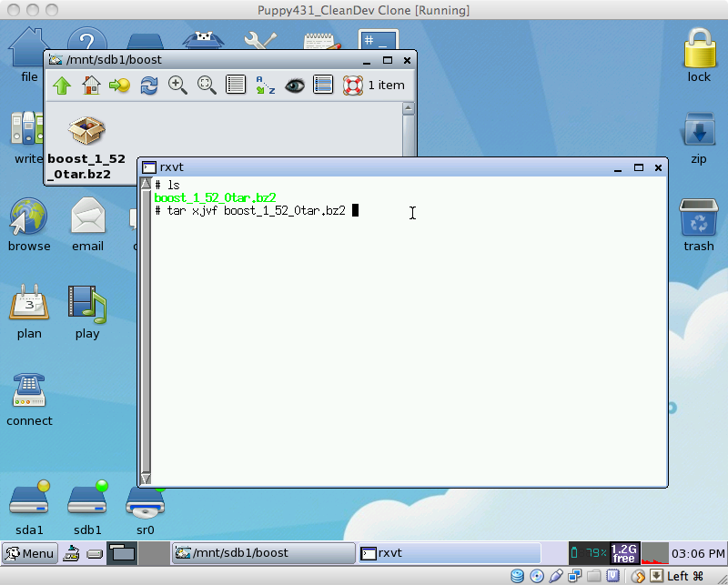Toggle A-Z sort order
Screen dimensions: 728x585
pyautogui.click(x=263, y=85)
